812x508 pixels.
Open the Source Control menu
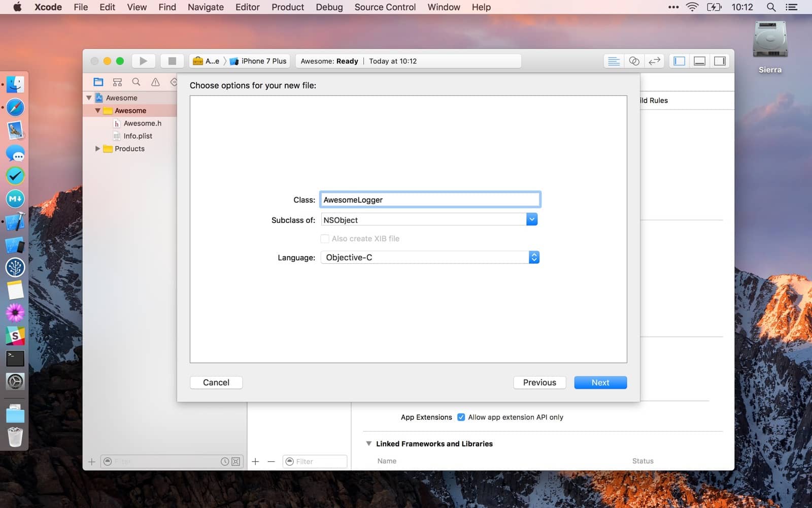(x=385, y=7)
